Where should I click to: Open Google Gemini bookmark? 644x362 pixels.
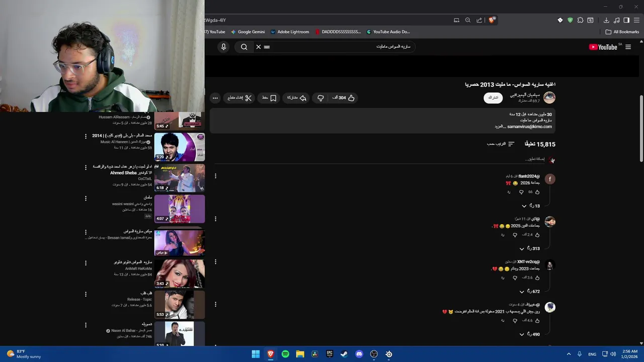248,32
